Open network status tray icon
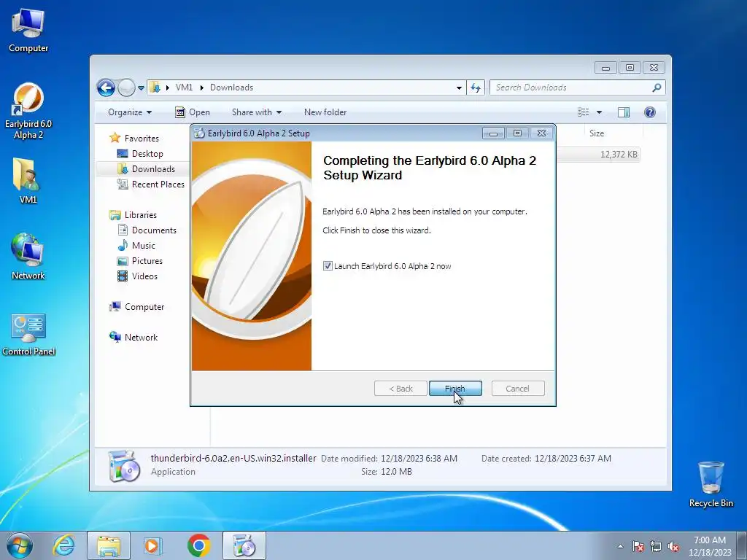 click(x=656, y=546)
